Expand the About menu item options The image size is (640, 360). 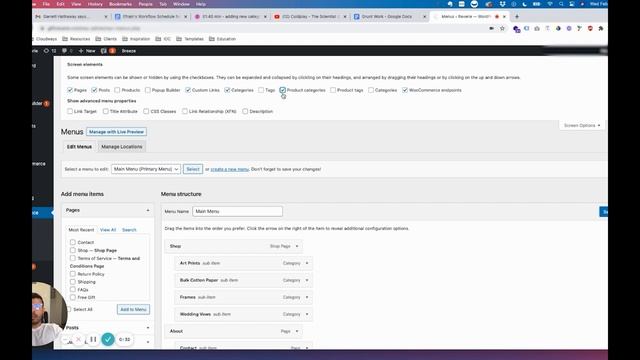click(297, 331)
